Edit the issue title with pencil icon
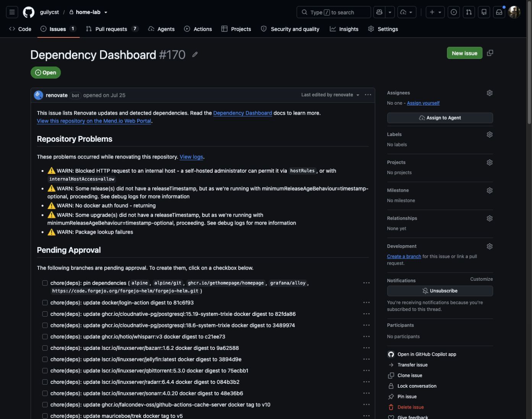Viewport: 532px width, 419px height. point(195,55)
